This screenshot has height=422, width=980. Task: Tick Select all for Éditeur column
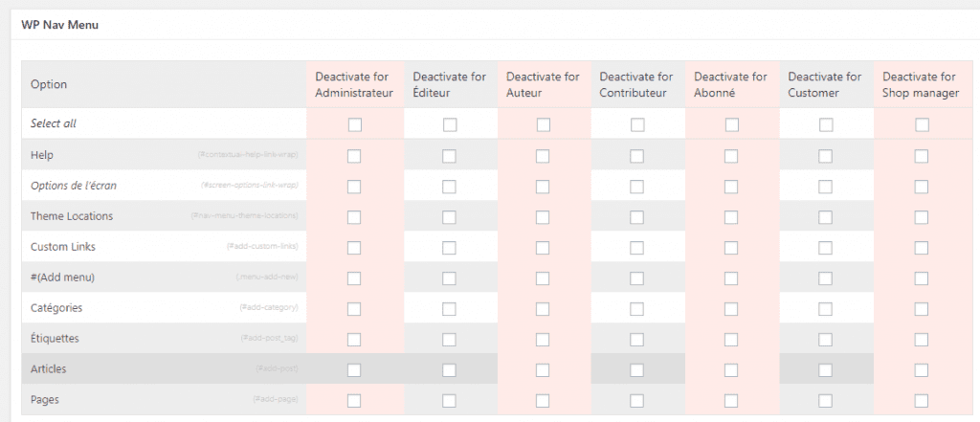coord(450,124)
